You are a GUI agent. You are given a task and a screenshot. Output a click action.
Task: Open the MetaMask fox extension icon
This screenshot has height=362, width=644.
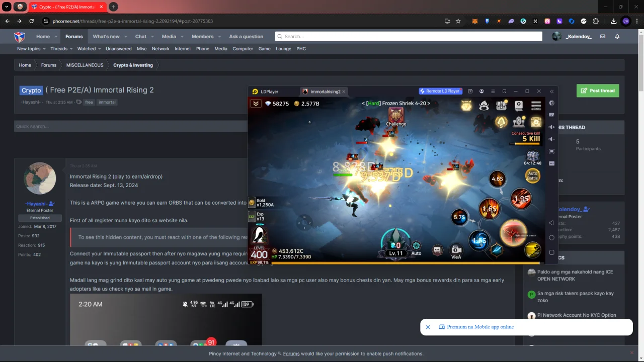[475, 21]
